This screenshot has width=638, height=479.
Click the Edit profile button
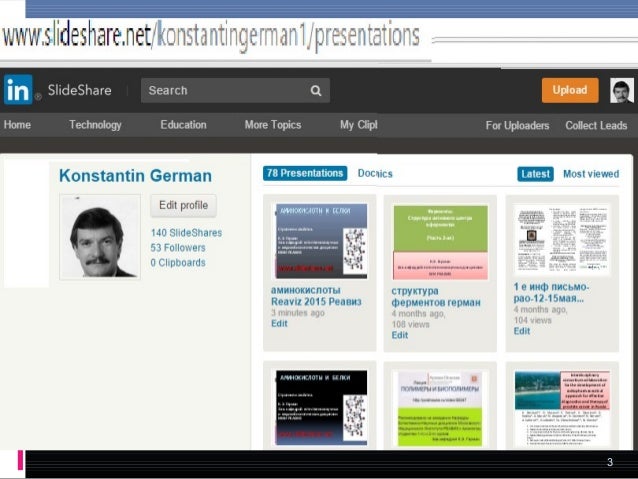tap(183, 205)
